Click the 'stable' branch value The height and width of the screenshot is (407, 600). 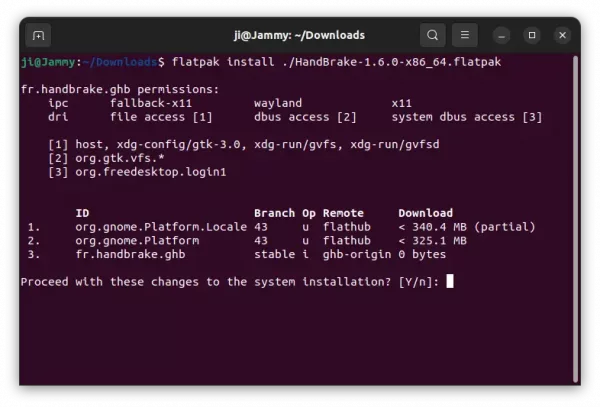point(274,254)
